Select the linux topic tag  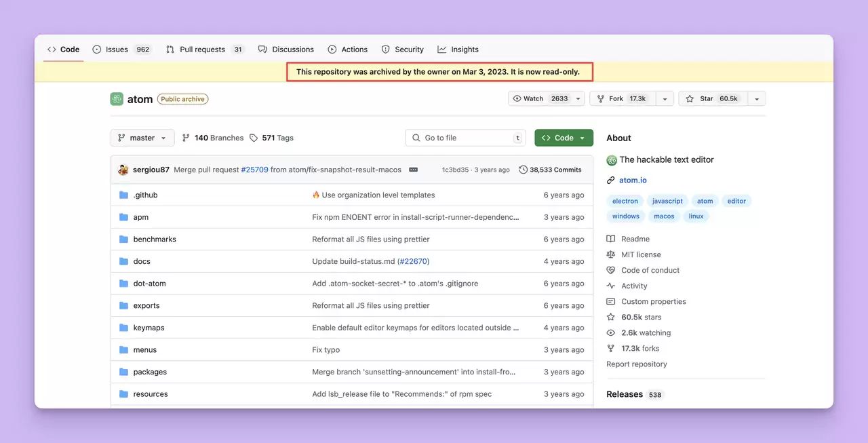[x=696, y=216]
